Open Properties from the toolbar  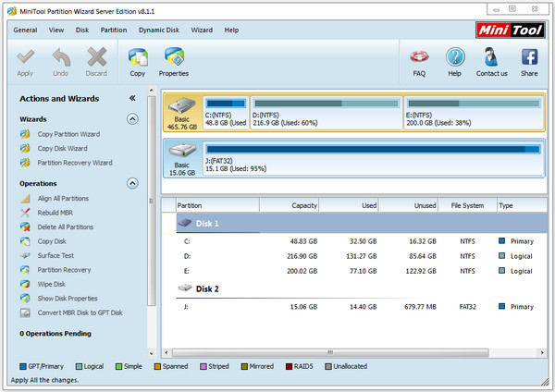click(173, 61)
